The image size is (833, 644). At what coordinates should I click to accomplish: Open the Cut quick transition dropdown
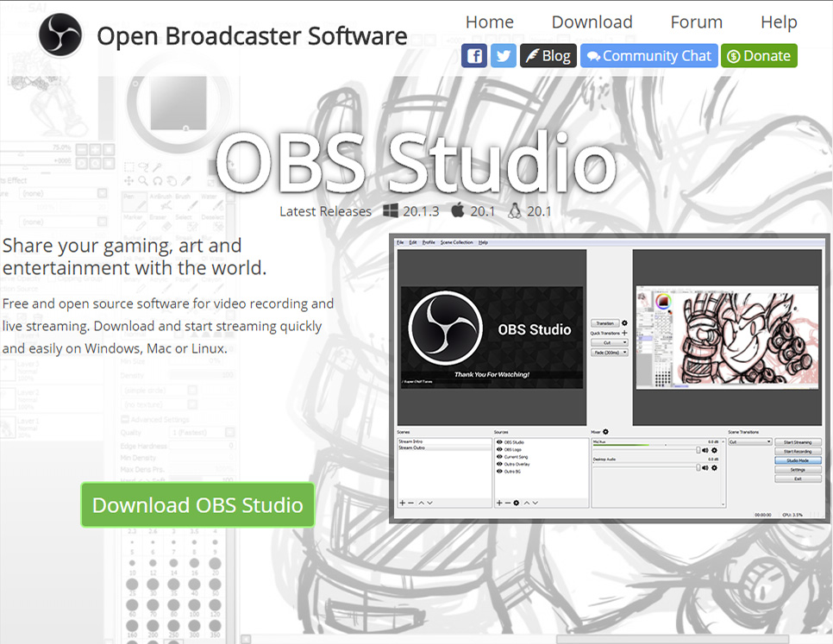coord(610,342)
